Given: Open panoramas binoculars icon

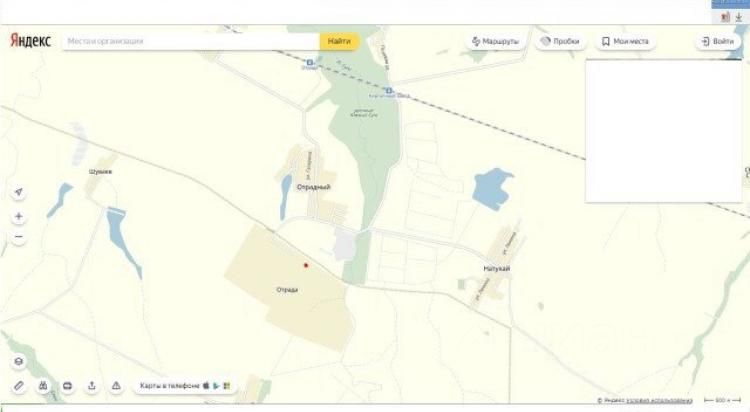Looking at the screenshot, I should (43, 386).
